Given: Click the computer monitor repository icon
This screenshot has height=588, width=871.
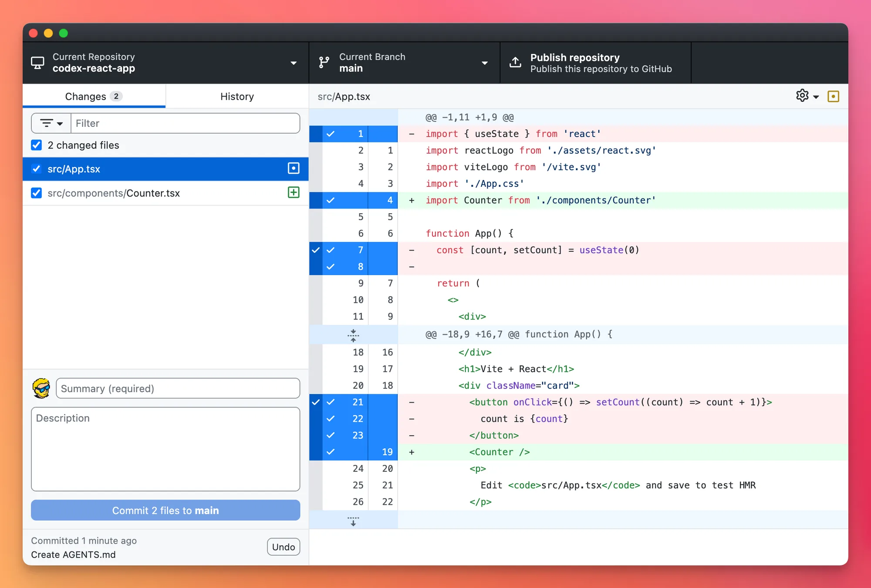Looking at the screenshot, I should click(37, 63).
